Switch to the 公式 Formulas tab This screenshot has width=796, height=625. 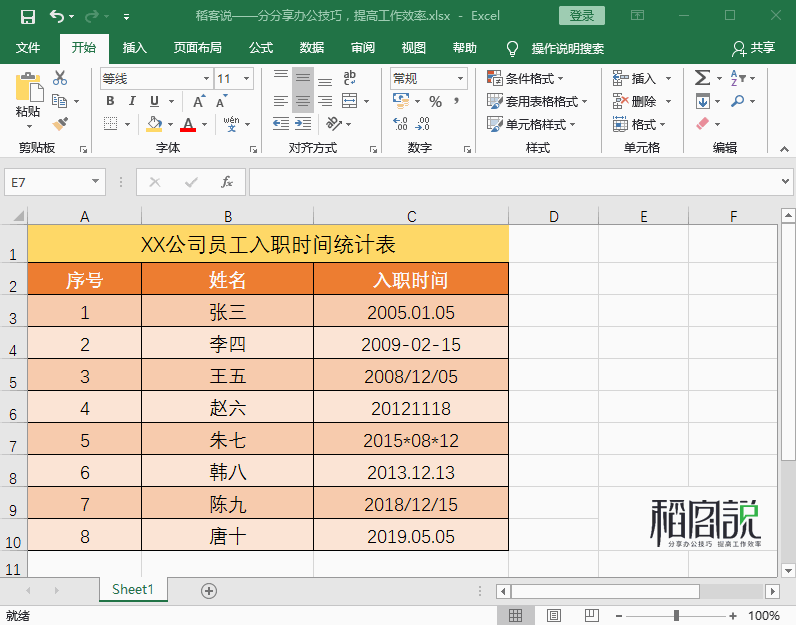(x=261, y=48)
